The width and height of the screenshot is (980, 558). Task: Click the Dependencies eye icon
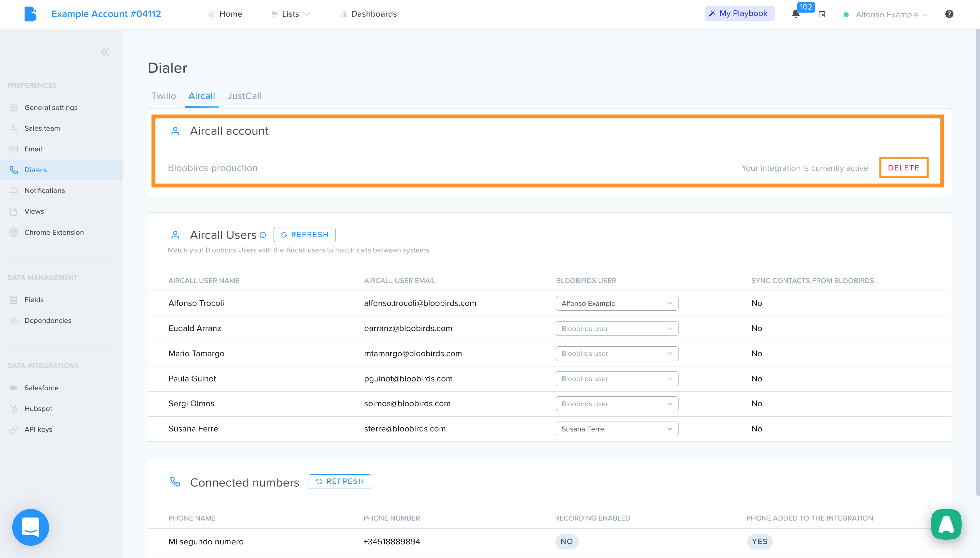(14, 321)
